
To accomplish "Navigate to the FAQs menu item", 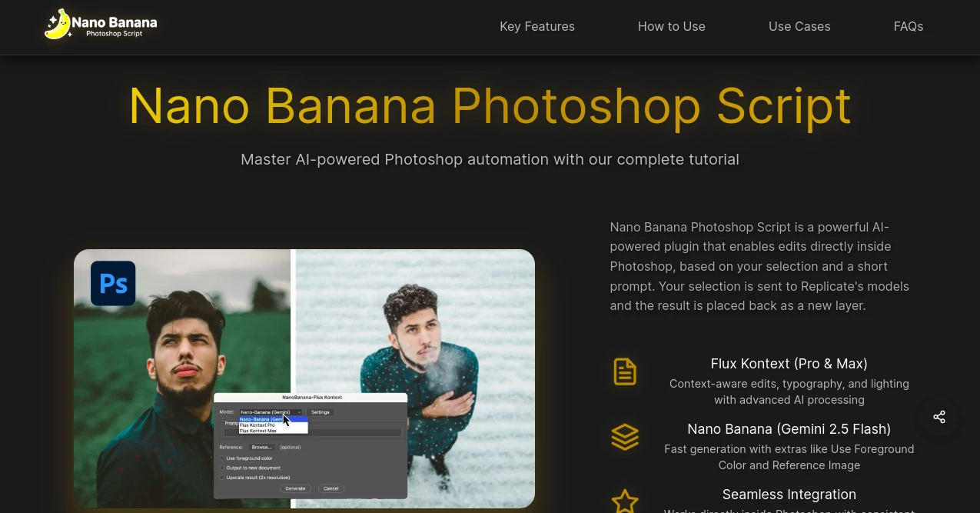I will point(908,26).
